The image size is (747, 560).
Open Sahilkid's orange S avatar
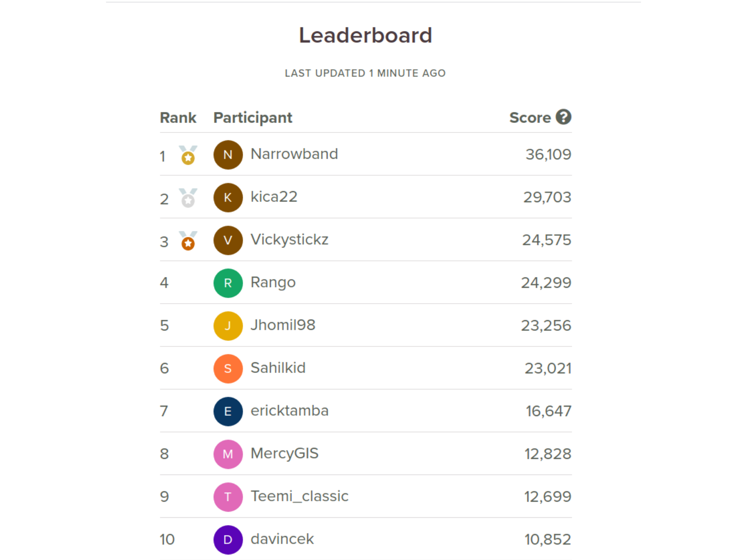coord(228,369)
